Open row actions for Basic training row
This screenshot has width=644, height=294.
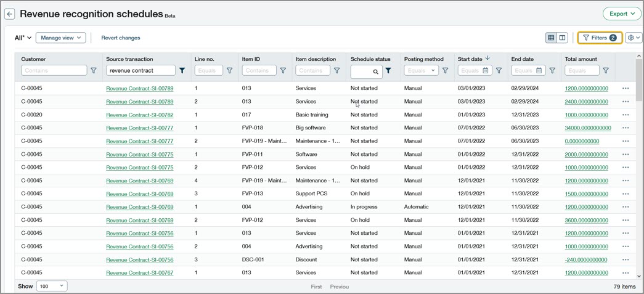pyautogui.click(x=626, y=115)
